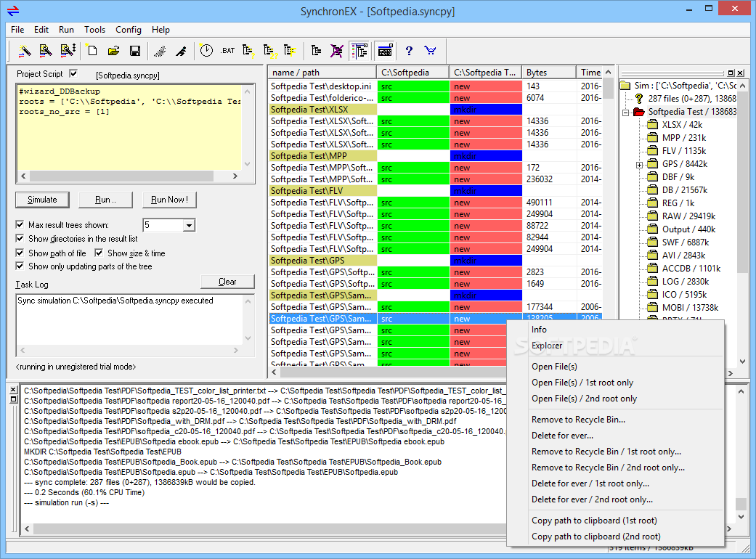Open the Help menu

pos(160,30)
